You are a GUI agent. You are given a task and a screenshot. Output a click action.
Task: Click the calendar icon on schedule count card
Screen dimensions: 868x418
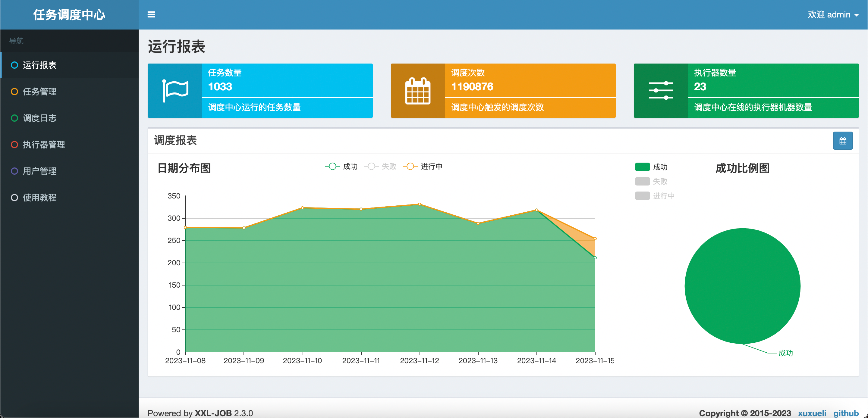tap(417, 91)
